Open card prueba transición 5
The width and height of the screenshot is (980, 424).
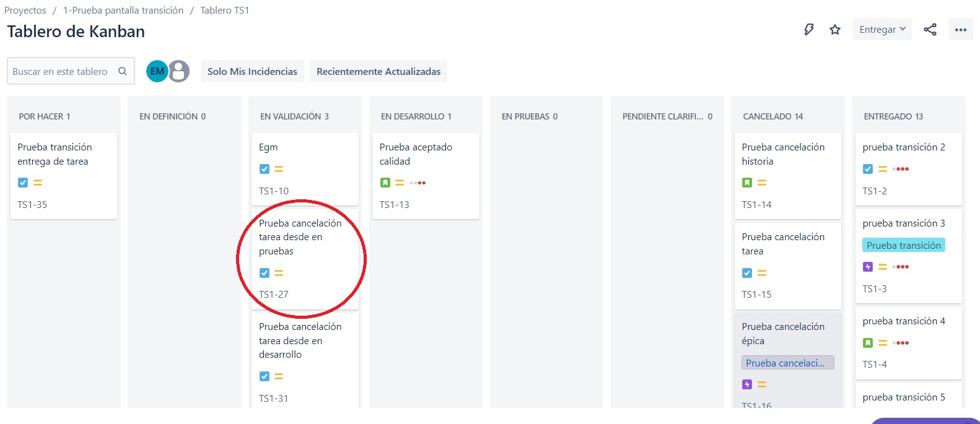(x=908, y=397)
